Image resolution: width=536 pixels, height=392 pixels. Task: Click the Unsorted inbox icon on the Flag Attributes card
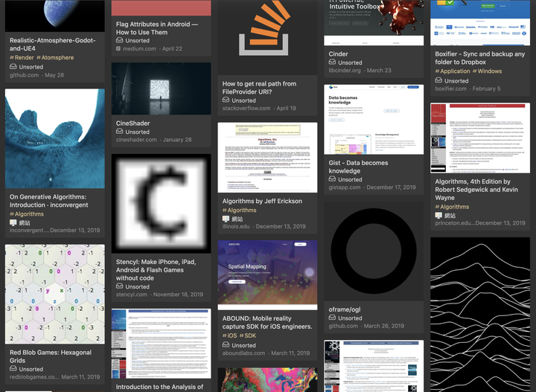pos(119,40)
